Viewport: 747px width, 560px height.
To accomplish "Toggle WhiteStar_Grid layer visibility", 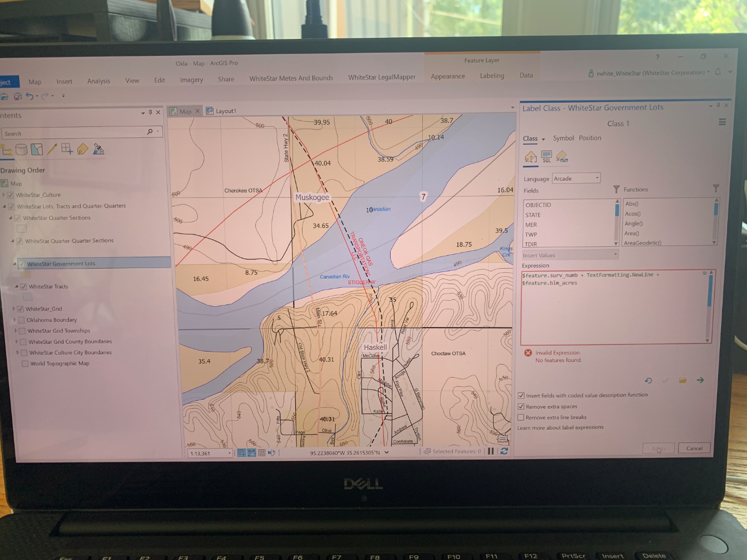I will point(20,309).
